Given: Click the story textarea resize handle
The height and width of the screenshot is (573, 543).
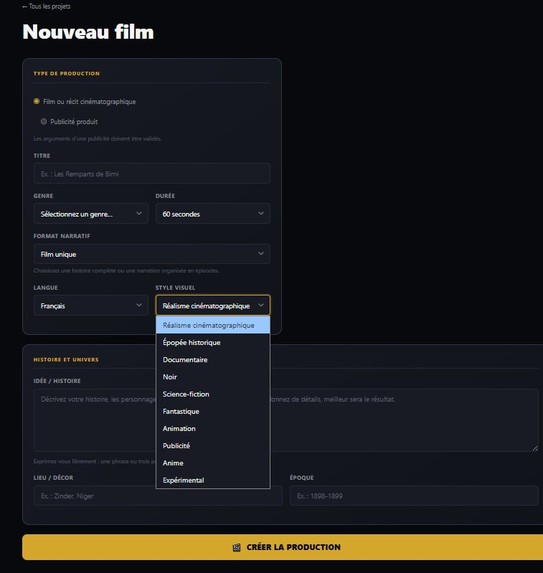Looking at the screenshot, I should pyautogui.click(x=535, y=448).
